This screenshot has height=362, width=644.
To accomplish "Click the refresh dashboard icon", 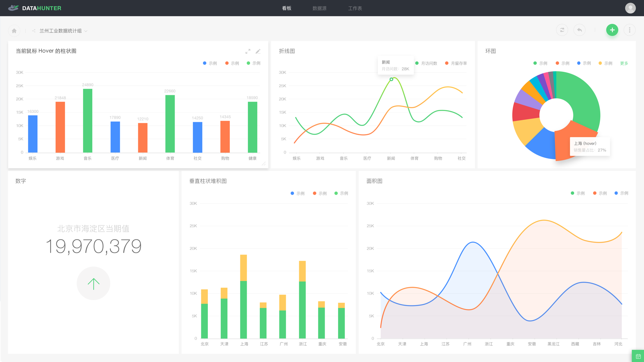I will tap(562, 30).
